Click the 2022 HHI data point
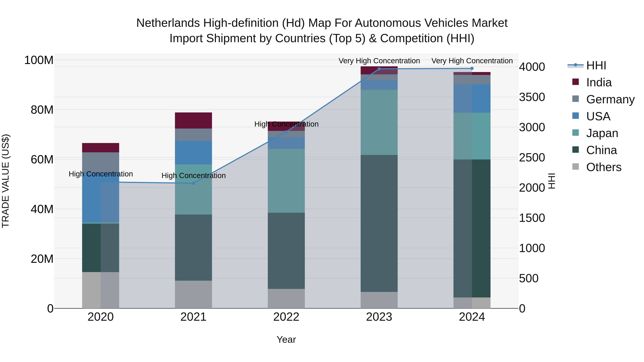The width and height of the screenshot is (644, 362). (x=287, y=132)
